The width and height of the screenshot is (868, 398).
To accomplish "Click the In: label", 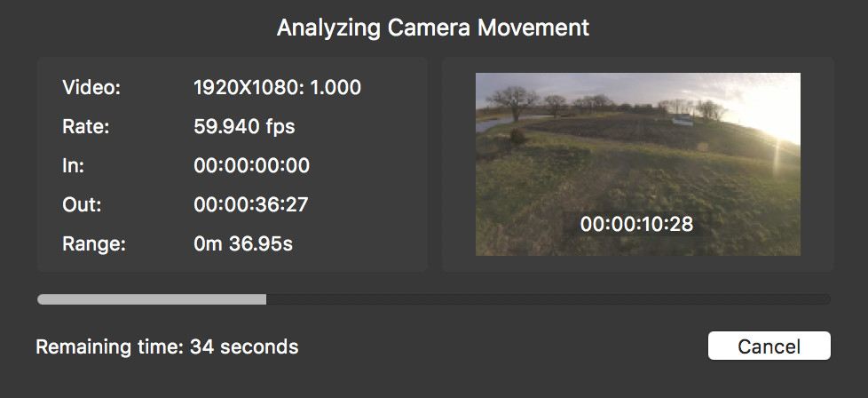I will pyautogui.click(x=73, y=166).
